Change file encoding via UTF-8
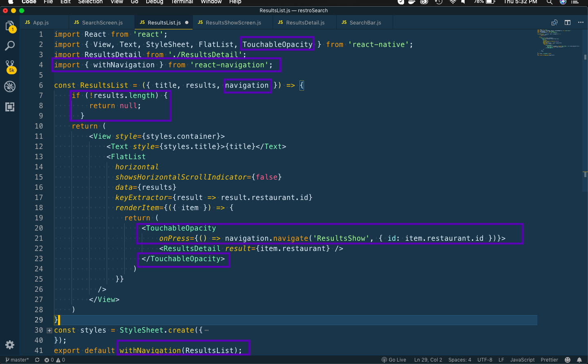 tap(485, 360)
